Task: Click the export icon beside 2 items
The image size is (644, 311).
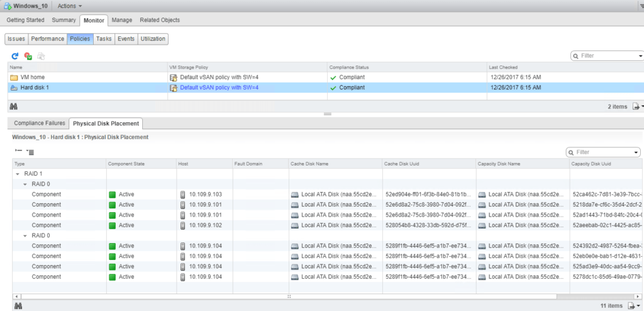Action: (636, 106)
